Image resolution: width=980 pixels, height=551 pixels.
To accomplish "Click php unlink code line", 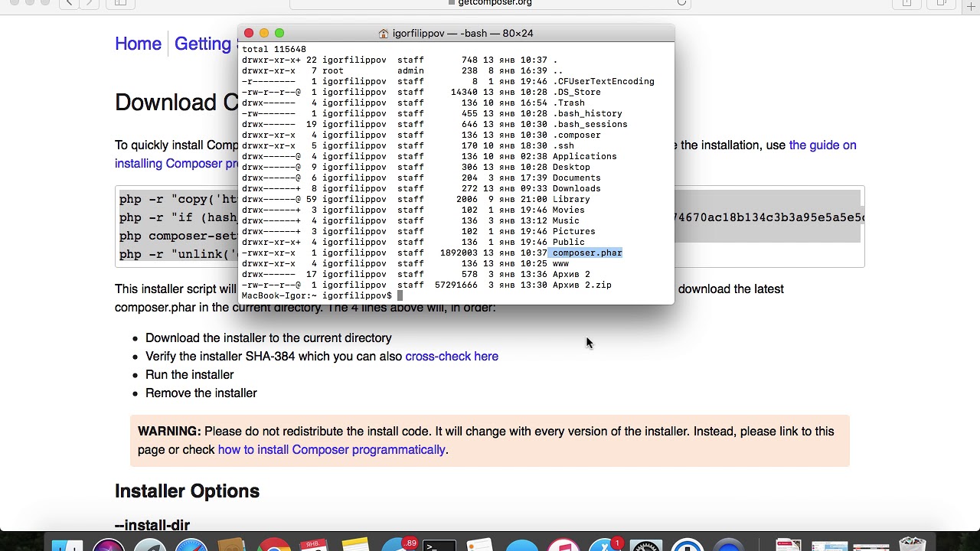I will tap(178, 254).
